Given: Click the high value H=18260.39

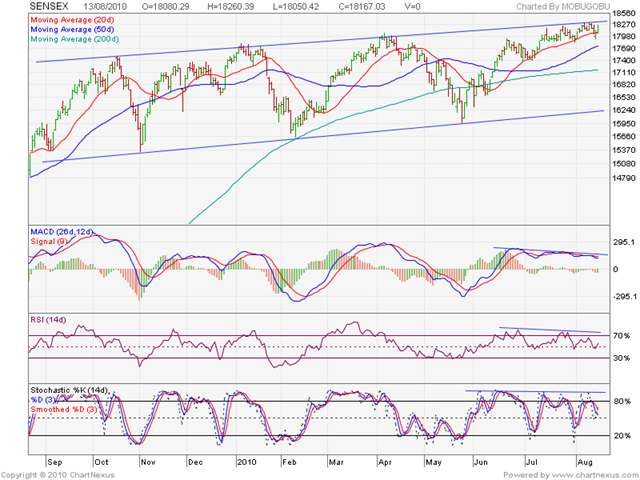Looking at the screenshot, I should coord(231,7).
